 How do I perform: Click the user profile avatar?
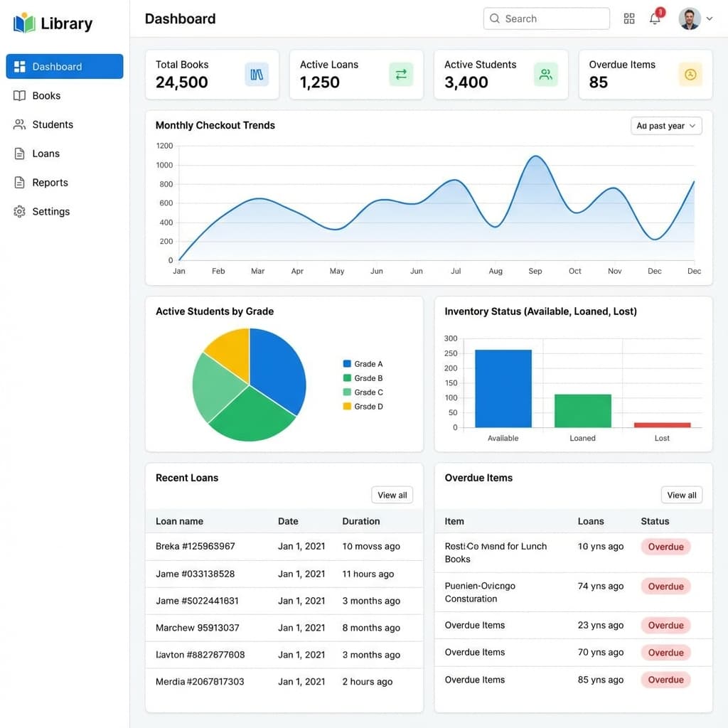tap(689, 18)
